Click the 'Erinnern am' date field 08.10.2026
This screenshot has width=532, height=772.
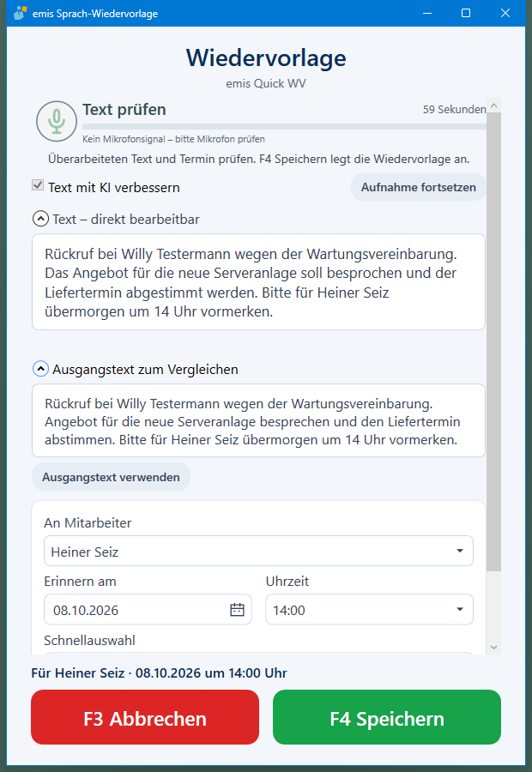point(148,610)
